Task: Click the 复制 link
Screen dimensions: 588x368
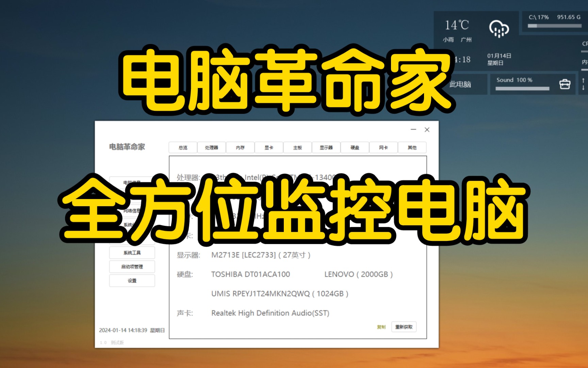Action: click(x=381, y=327)
